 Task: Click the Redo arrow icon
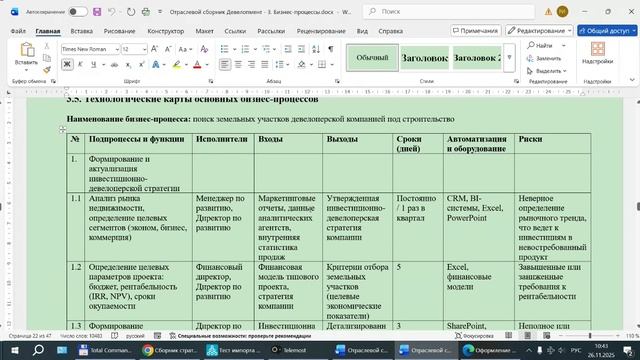[x=131, y=12]
